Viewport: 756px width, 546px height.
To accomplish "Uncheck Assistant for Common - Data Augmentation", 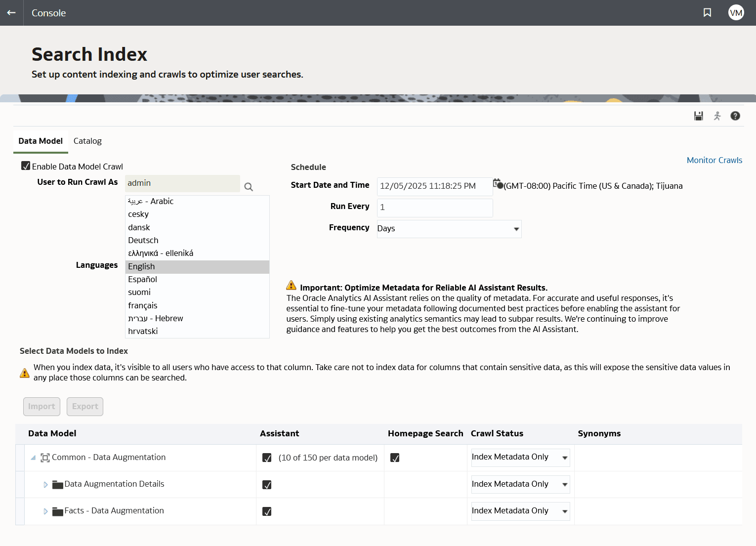I will click(267, 458).
